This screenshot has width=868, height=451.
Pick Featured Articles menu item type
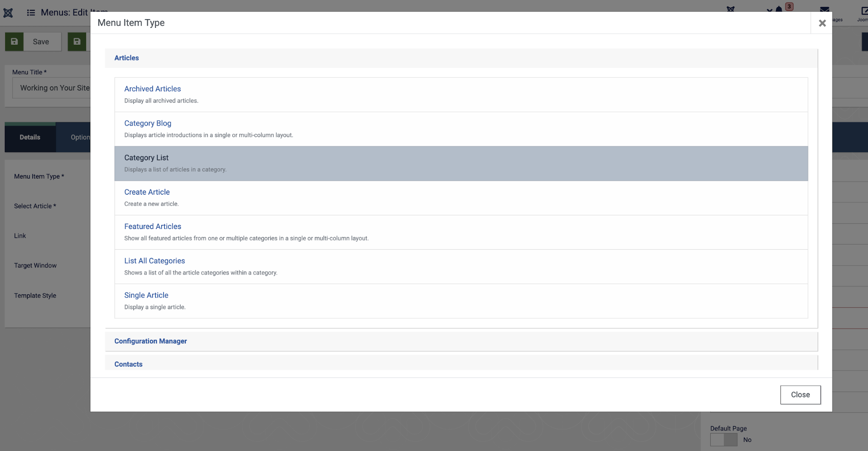point(152,226)
